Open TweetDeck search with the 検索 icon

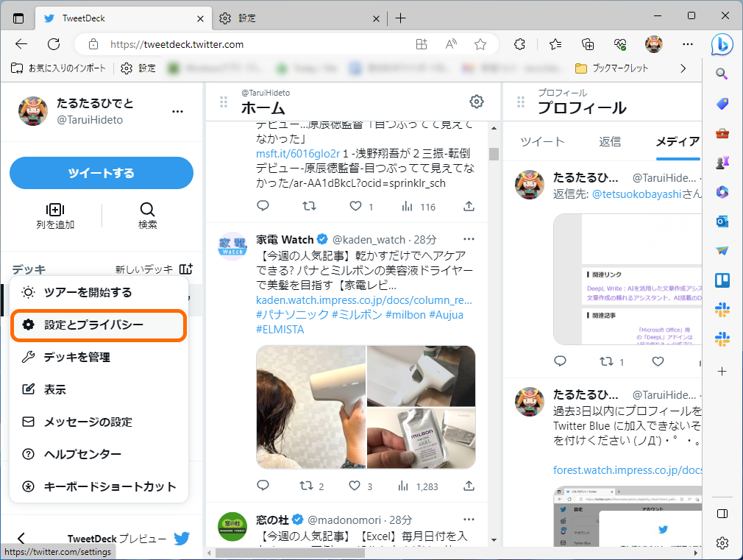pyautogui.click(x=146, y=216)
